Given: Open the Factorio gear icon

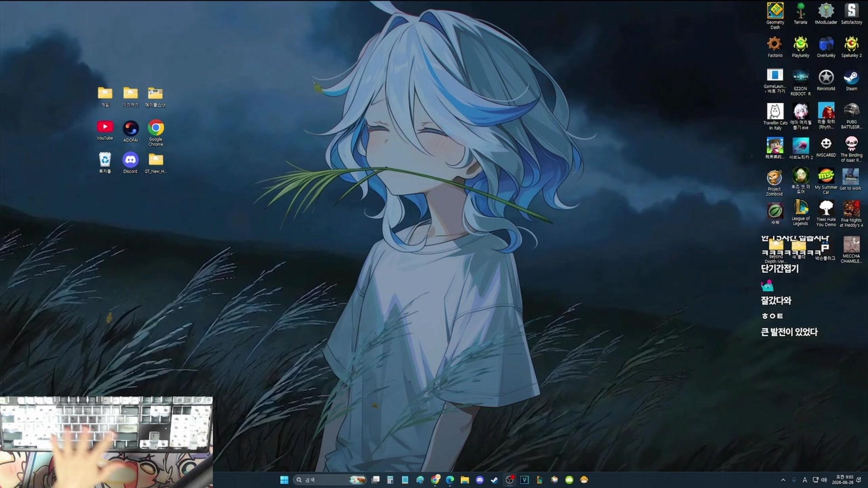Looking at the screenshot, I should pyautogui.click(x=775, y=47).
